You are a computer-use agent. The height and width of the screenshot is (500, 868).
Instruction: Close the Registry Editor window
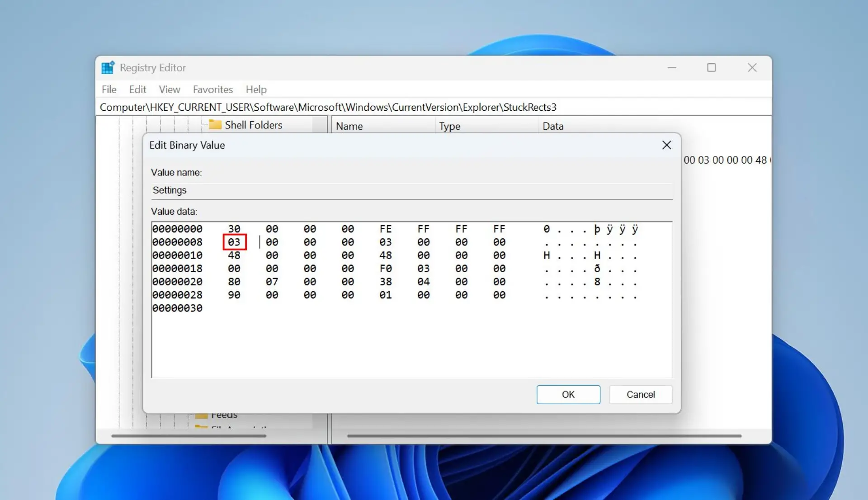(x=752, y=68)
